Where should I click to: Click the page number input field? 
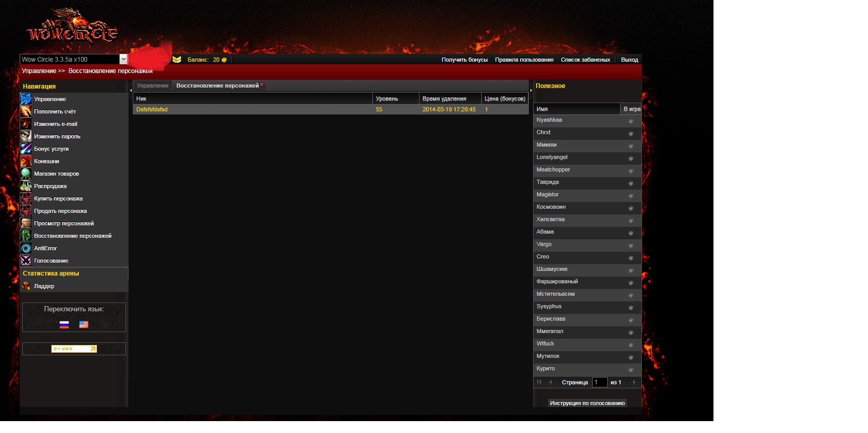[x=599, y=382]
